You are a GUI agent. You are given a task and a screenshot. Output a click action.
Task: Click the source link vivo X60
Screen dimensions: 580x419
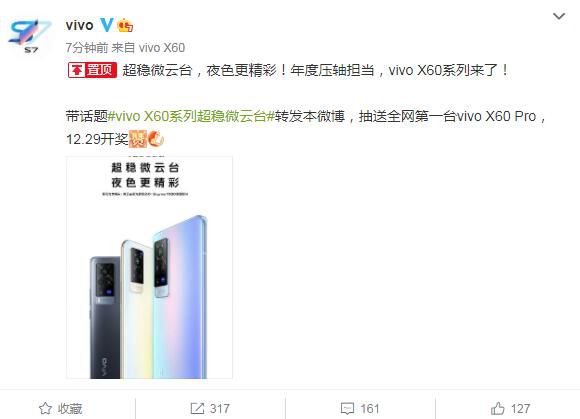(162, 48)
